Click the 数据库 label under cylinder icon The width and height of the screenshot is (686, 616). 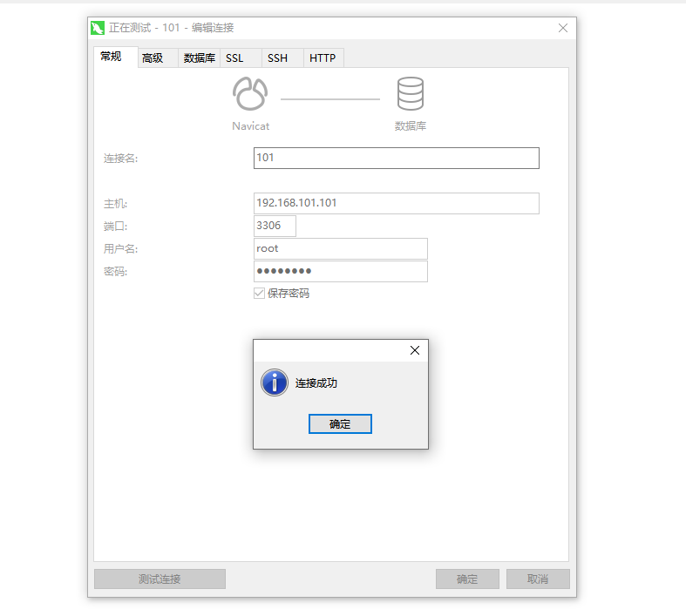[x=411, y=126]
